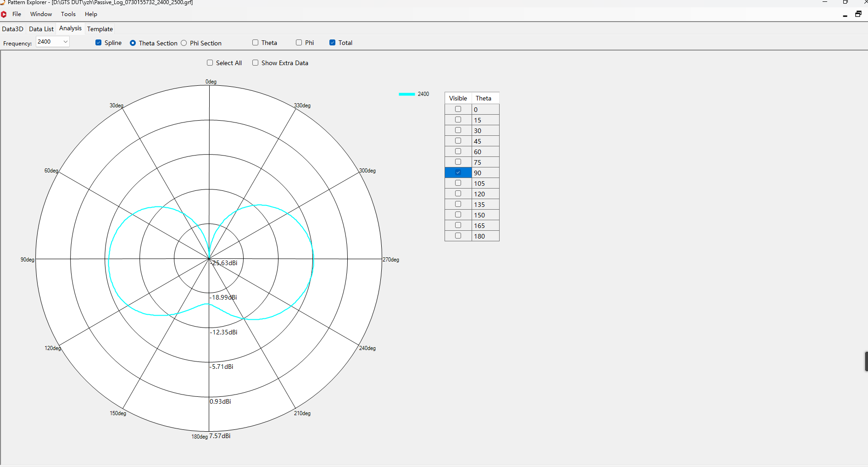Check the Select All checkbox
Image resolution: width=868 pixels, height=467 pixels.
pos(210,63)
